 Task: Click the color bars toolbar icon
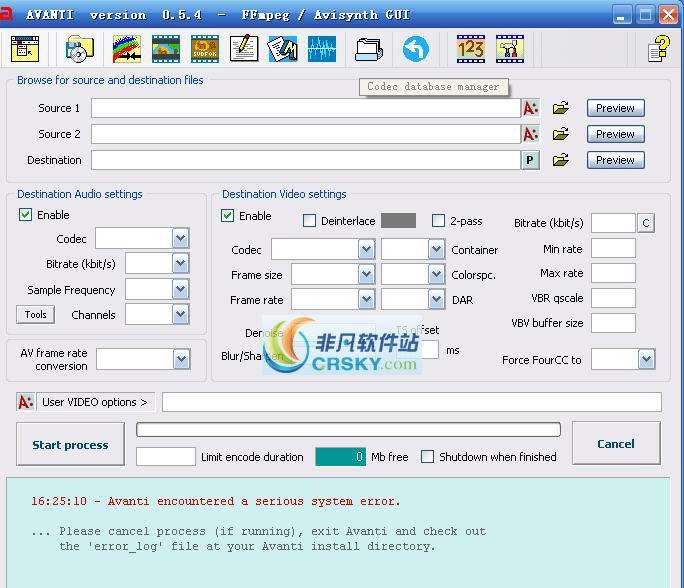126,49
